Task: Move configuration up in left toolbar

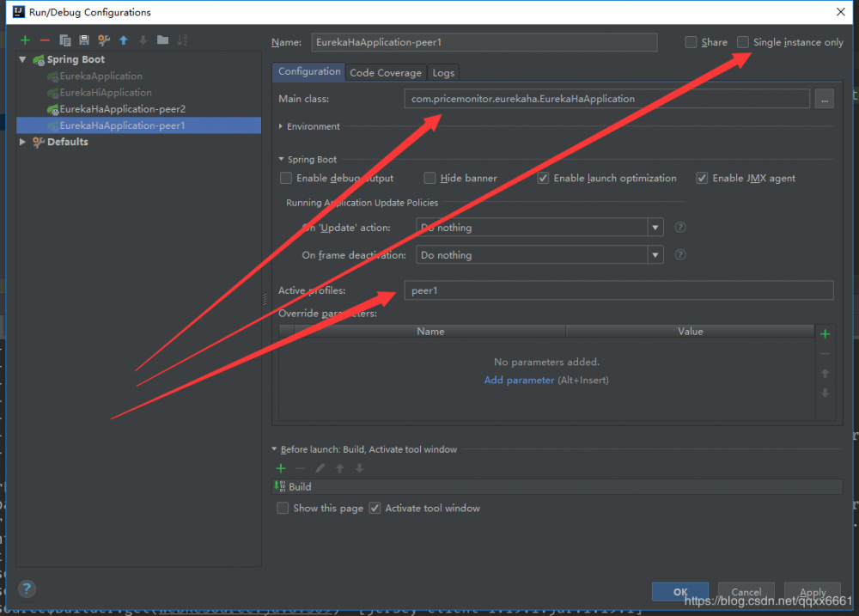Action: 124,40
